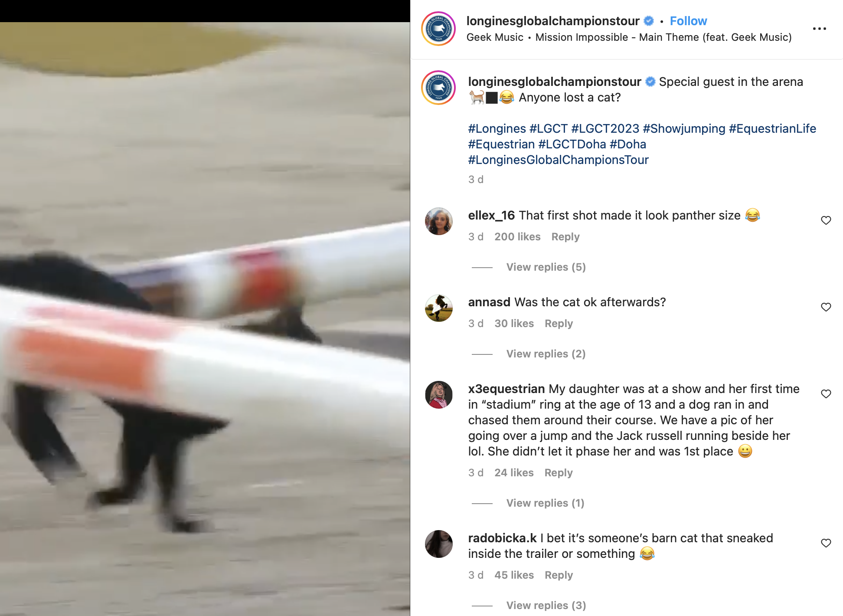Open radobicka.k's profile picture

[x=438, y=544]
